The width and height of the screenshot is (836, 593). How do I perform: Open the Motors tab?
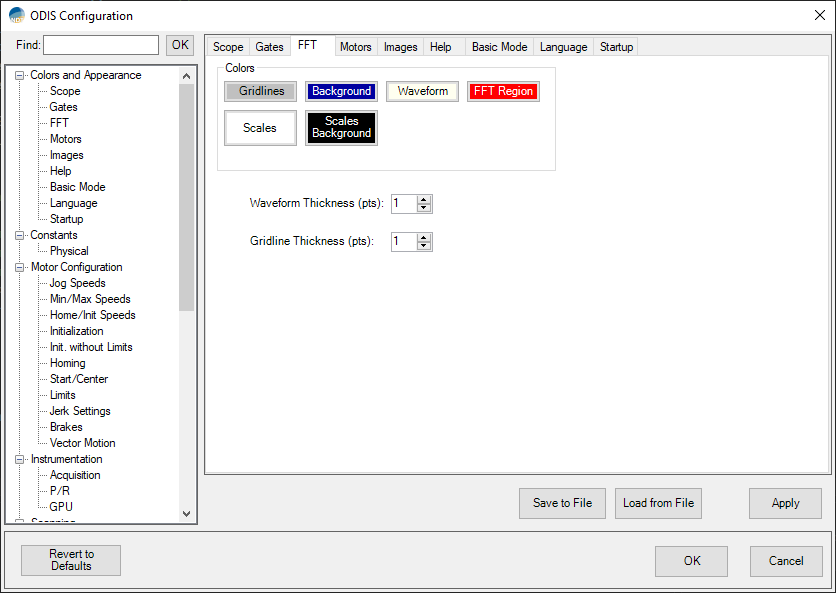355,47
